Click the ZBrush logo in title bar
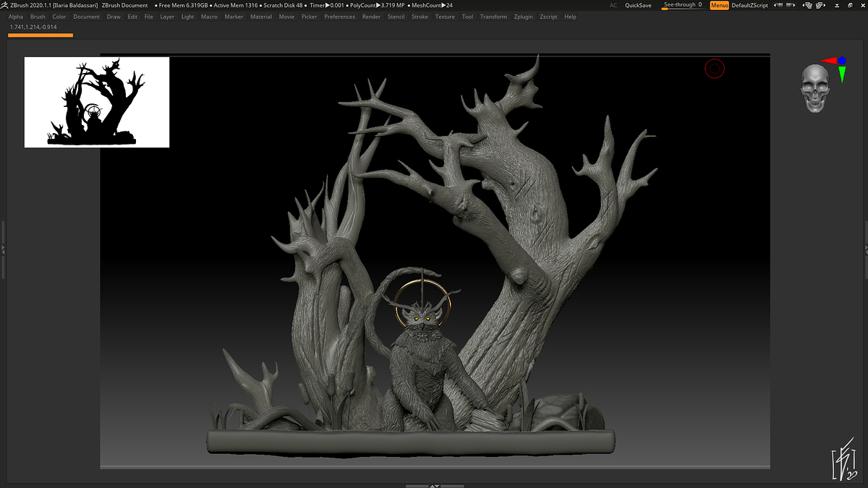The height and width of the screenshot is (488, 868). [4, 5]
